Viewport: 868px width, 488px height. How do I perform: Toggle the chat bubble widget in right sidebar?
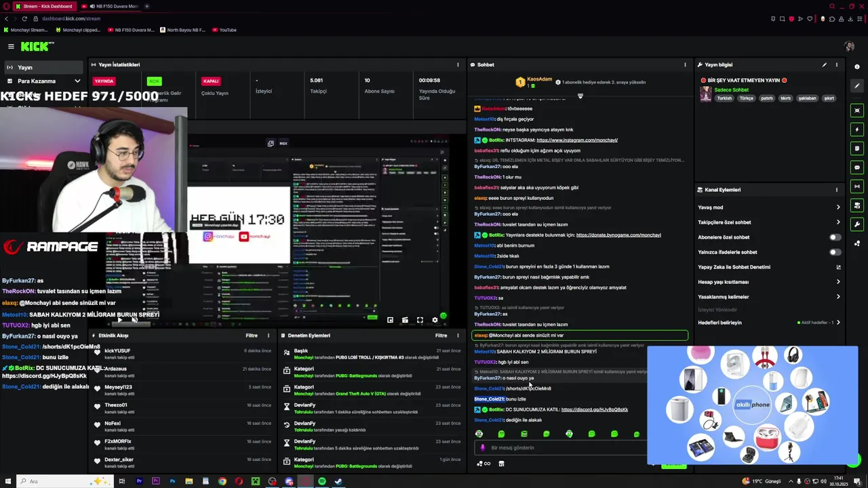pos(857,167)
